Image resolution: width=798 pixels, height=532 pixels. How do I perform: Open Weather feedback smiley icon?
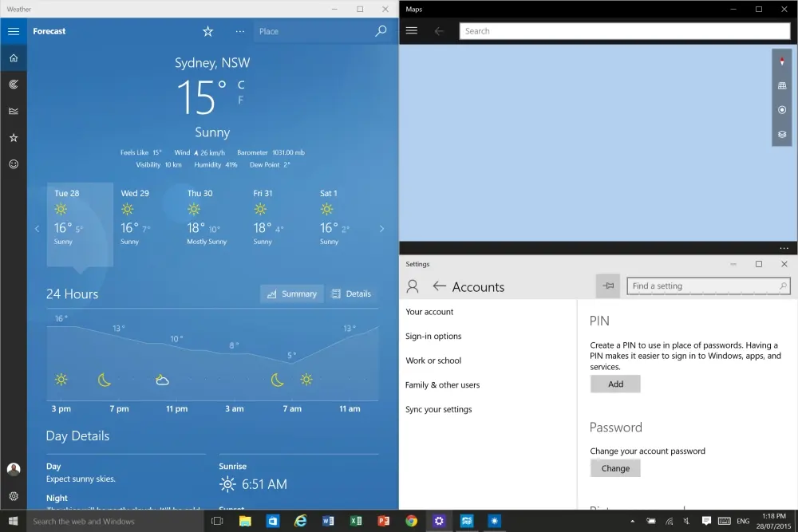[14, 164]
